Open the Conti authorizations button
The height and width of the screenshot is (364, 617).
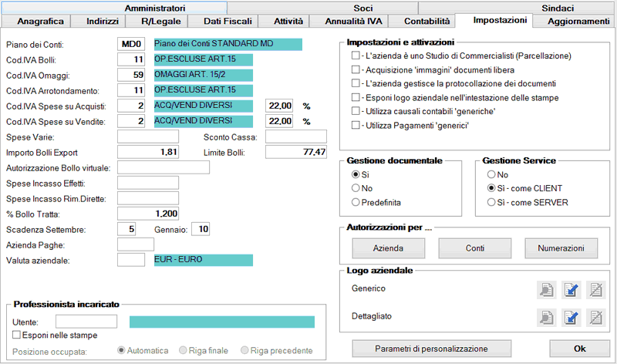[475, 248]
